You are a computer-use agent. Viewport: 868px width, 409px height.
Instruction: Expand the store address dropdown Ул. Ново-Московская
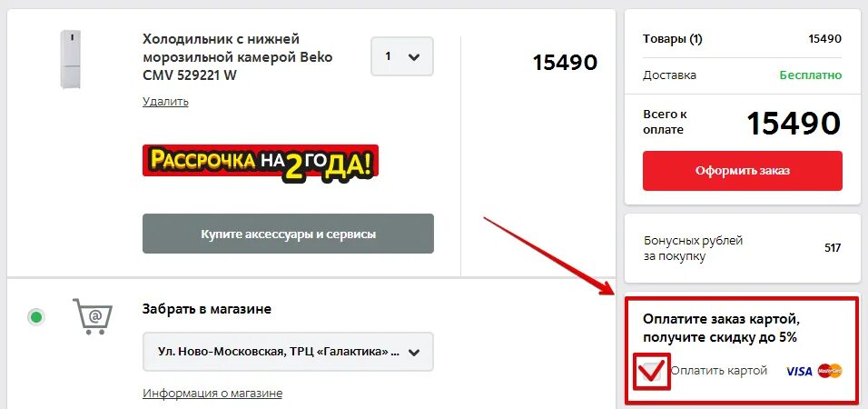tap(288, 352)
